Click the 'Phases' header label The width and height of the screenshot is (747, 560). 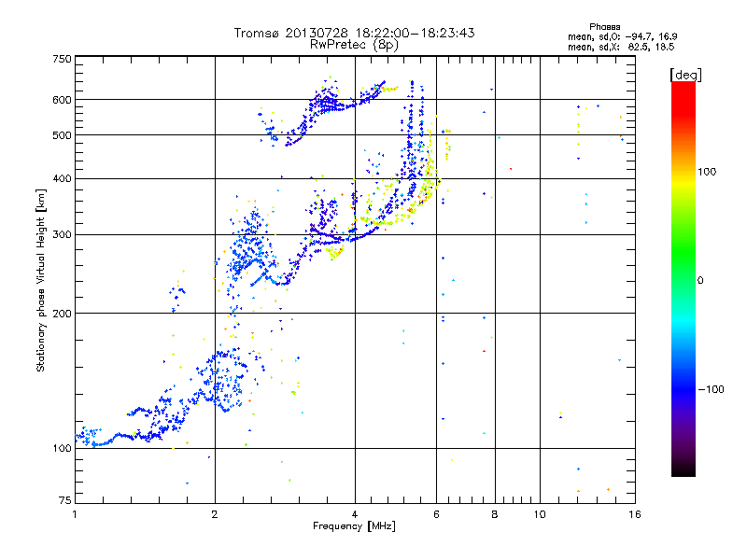pos(604,27)
